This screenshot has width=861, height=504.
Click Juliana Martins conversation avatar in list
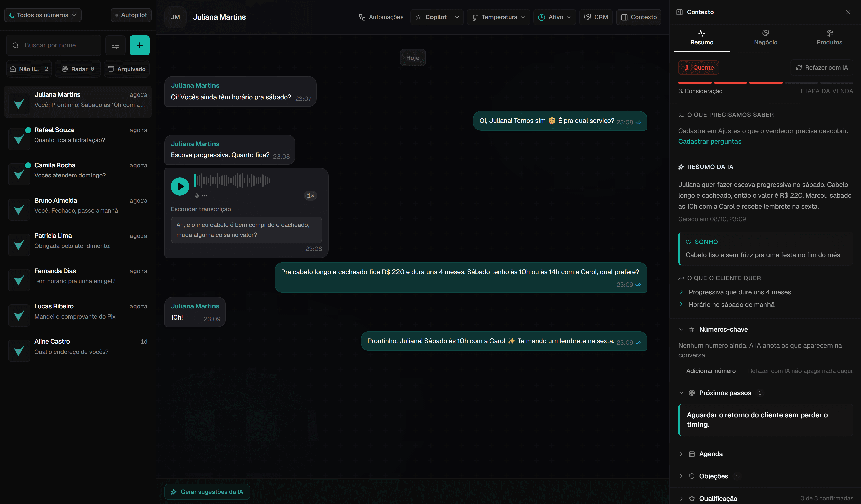tap(19, 104)
